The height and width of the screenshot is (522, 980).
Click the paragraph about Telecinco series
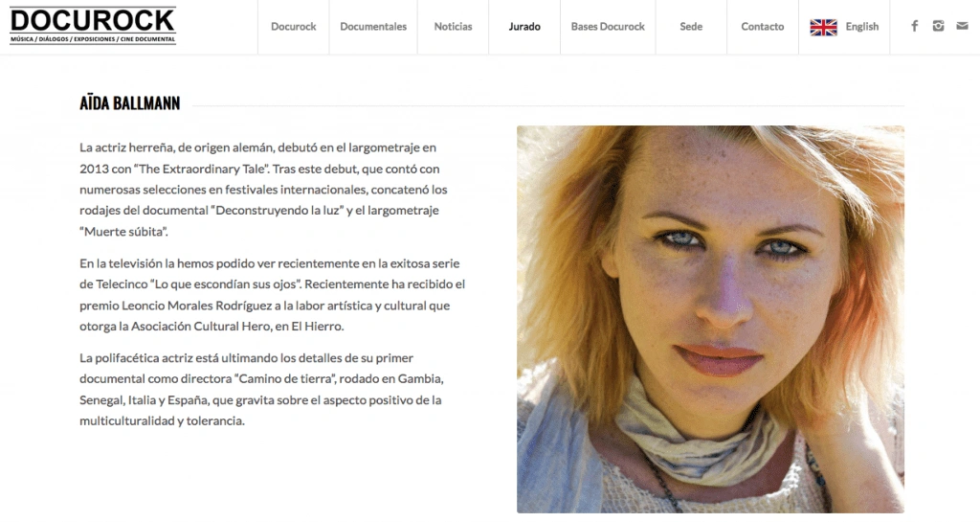tap(273, 294)
